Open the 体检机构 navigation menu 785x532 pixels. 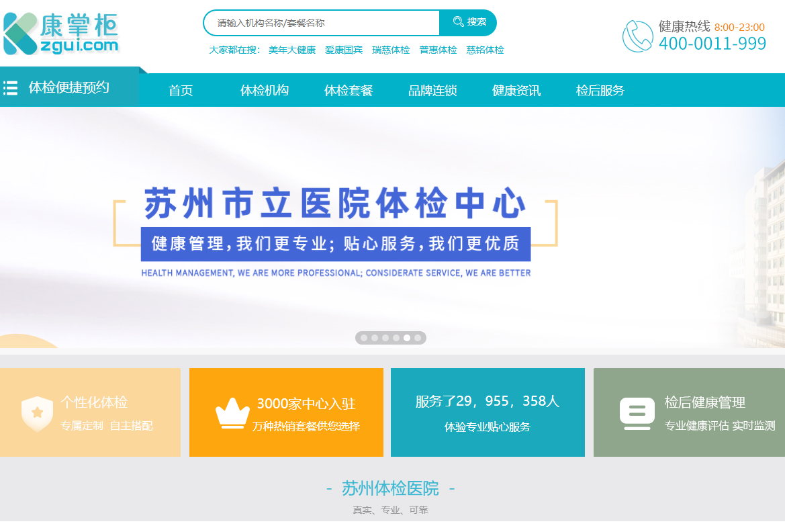pyautogui.click(x=265, y=90)
